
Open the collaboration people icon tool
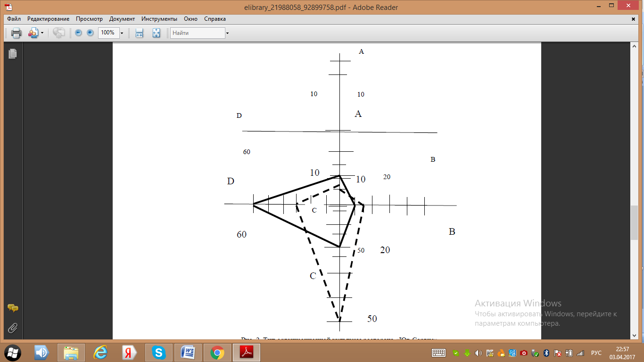(33, 33)
